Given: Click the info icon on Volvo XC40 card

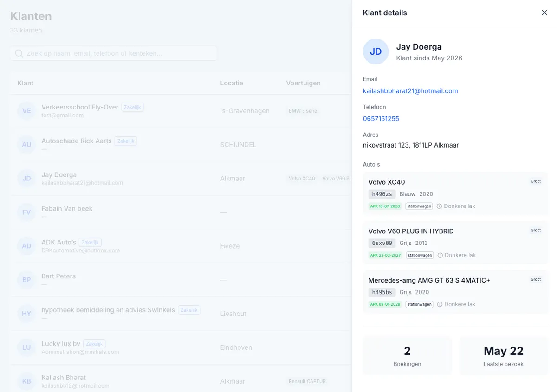Looking at the screenshot, I should pos(439,206).
